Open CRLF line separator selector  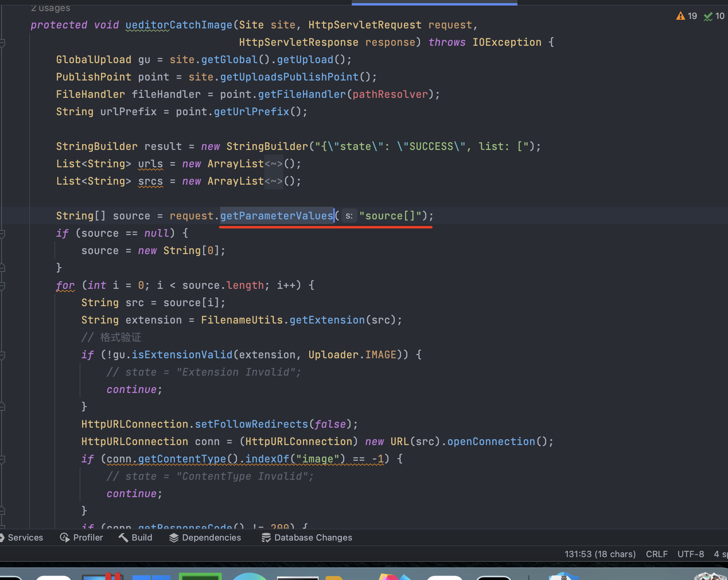tap(657, 554)
